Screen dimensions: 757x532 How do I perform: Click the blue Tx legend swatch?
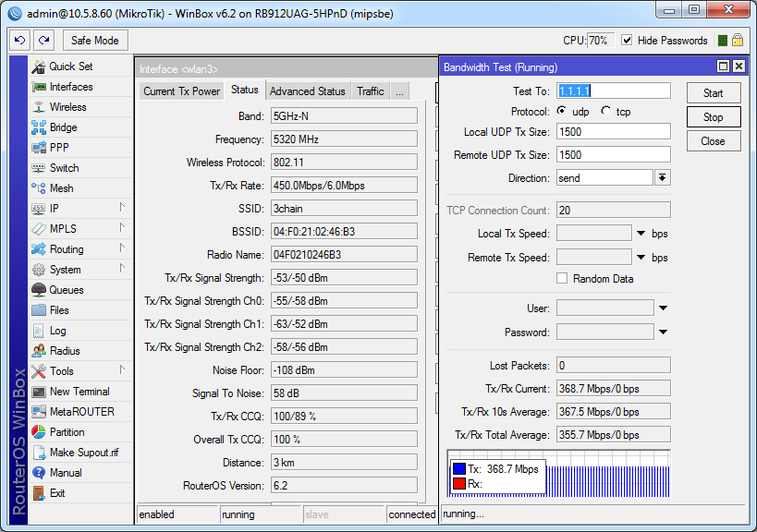click(459, 468)
